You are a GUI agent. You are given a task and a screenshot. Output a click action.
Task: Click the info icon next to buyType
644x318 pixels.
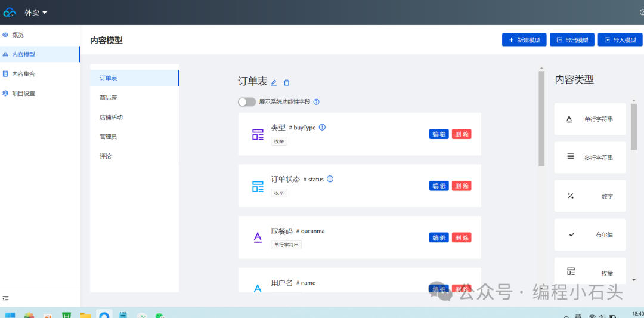pyautogui.click(x=323, y=127)
